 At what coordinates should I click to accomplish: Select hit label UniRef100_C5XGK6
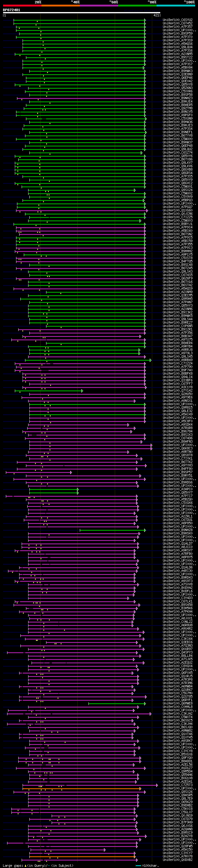tap(178, 503)
